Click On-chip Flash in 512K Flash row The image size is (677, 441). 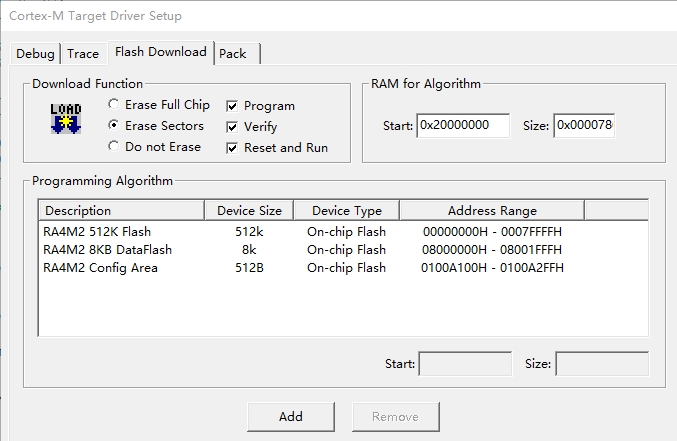pos(346,232)
